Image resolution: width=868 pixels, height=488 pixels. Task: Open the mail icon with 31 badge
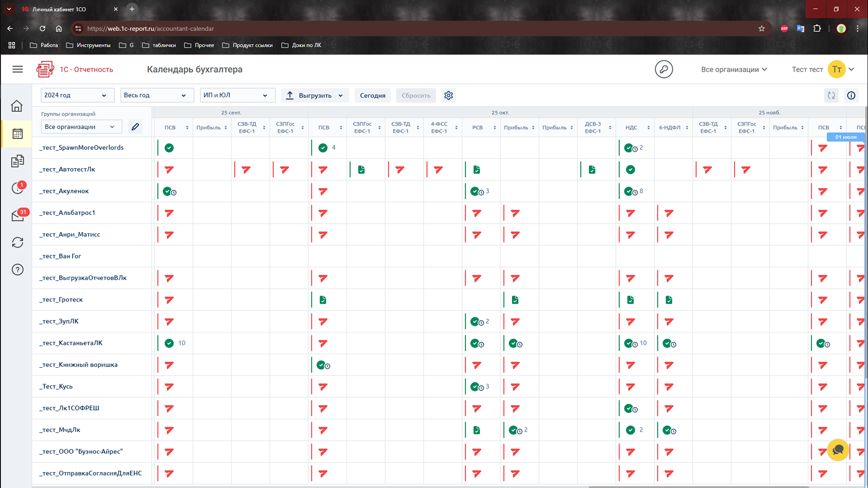click(18, 215)
